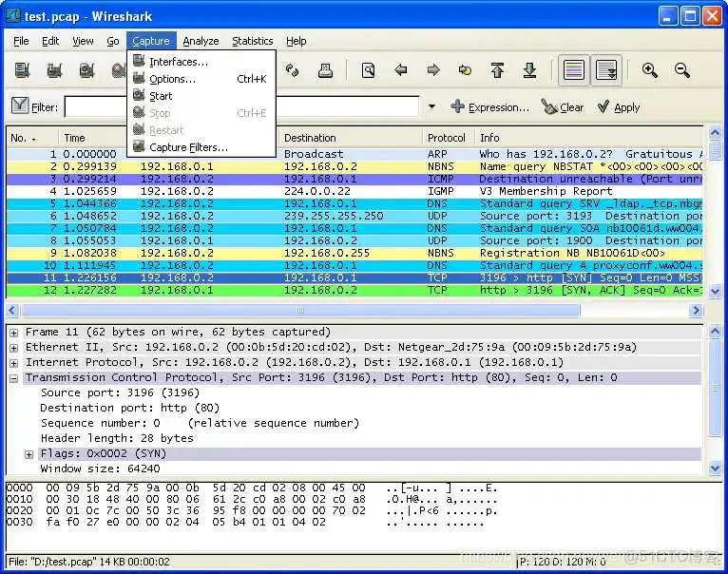Viewport: 728px width, 574px height.
Task: Click the find packet magnifier icon
Action: pyautogui.click(x=368, y=70)
